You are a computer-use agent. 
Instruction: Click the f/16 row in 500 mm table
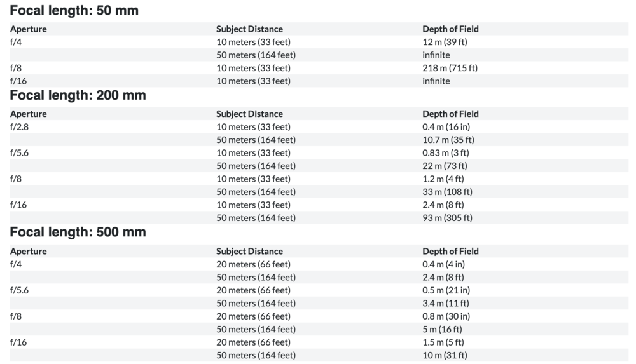click(x=319, y=342)
